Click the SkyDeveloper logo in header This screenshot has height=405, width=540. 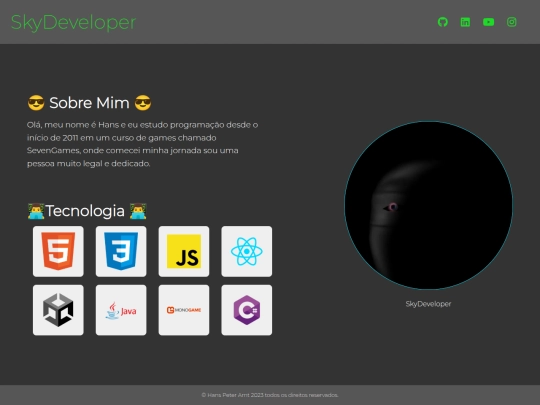pos(73,22)
